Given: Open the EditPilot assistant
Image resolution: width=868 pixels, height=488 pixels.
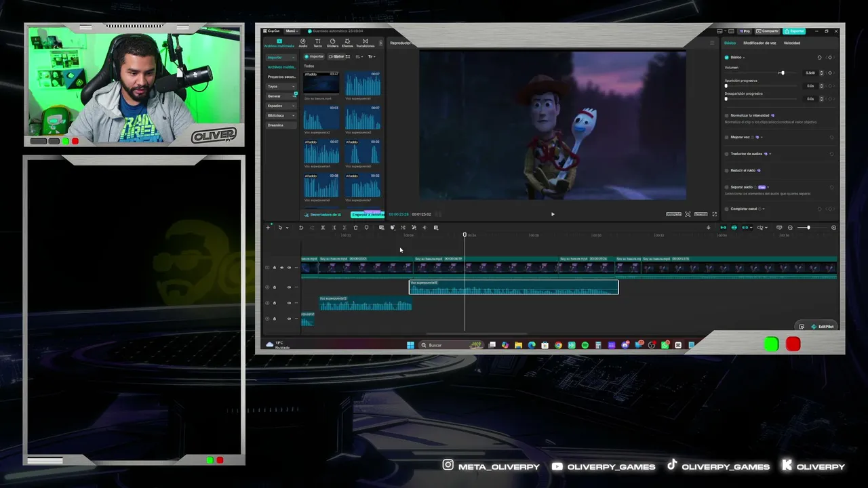Looking at the screenshot, I should [822, 327].
